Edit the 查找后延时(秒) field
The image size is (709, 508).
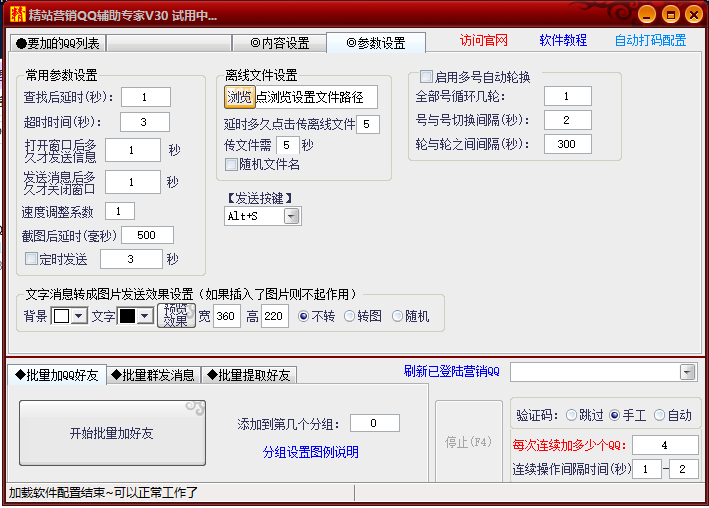pos(146,97)
